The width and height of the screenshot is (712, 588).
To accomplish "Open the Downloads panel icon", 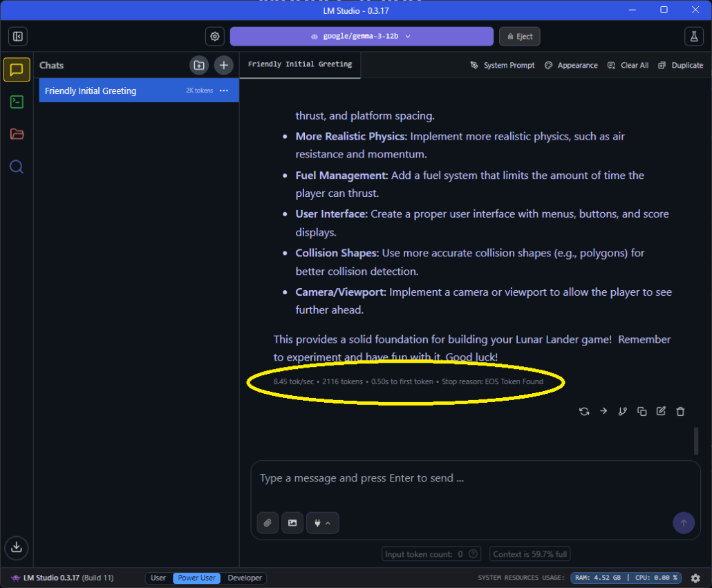I will (17, 547).
